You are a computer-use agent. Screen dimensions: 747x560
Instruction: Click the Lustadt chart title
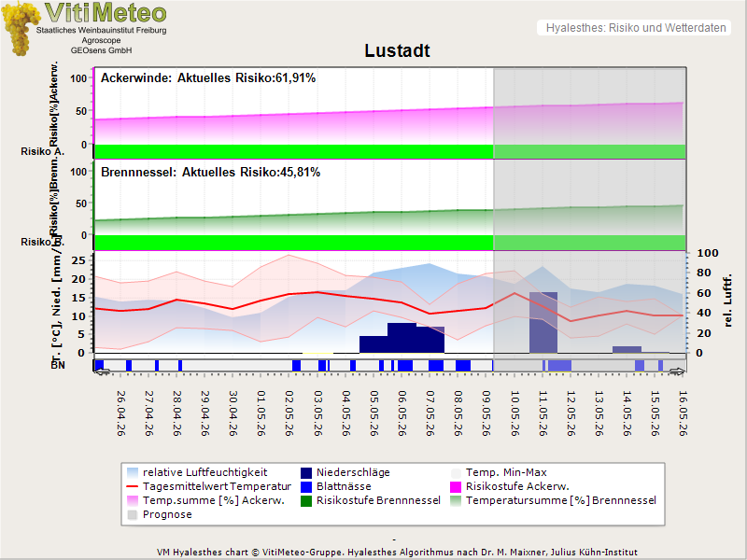398,50
